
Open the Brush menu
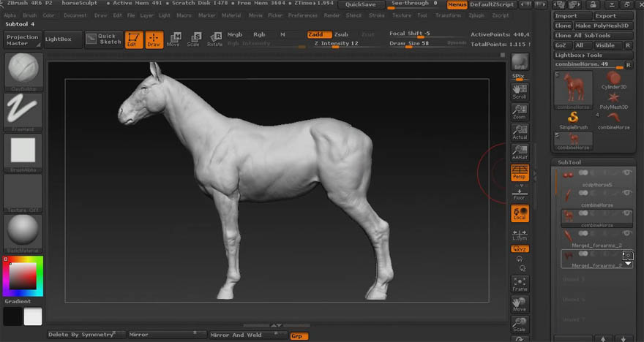tap(29, 15)
